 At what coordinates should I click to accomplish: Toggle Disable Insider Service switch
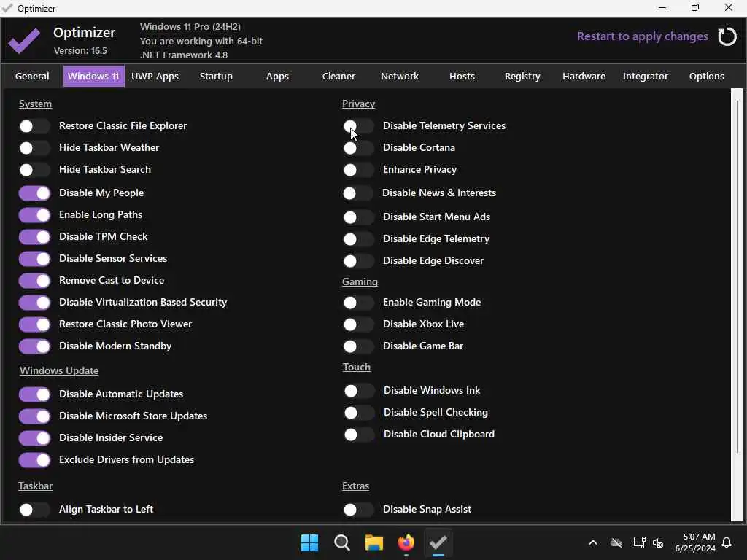34,438
